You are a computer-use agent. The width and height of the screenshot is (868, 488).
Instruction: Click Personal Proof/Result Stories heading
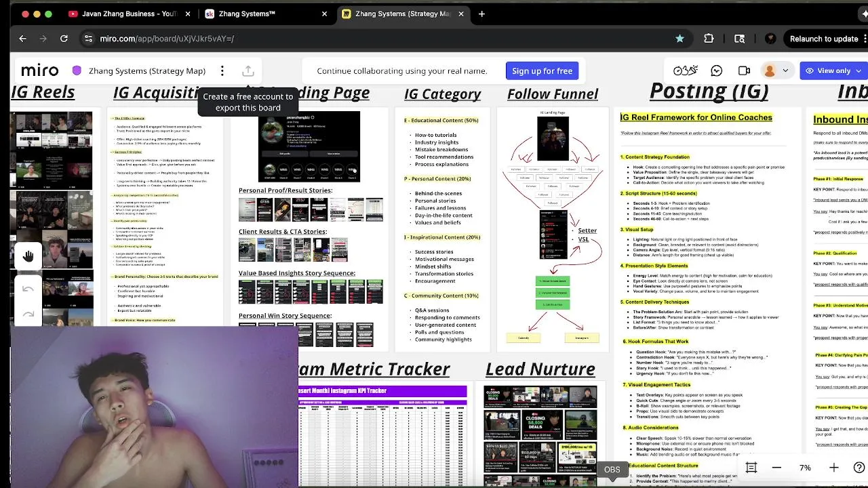285,190
